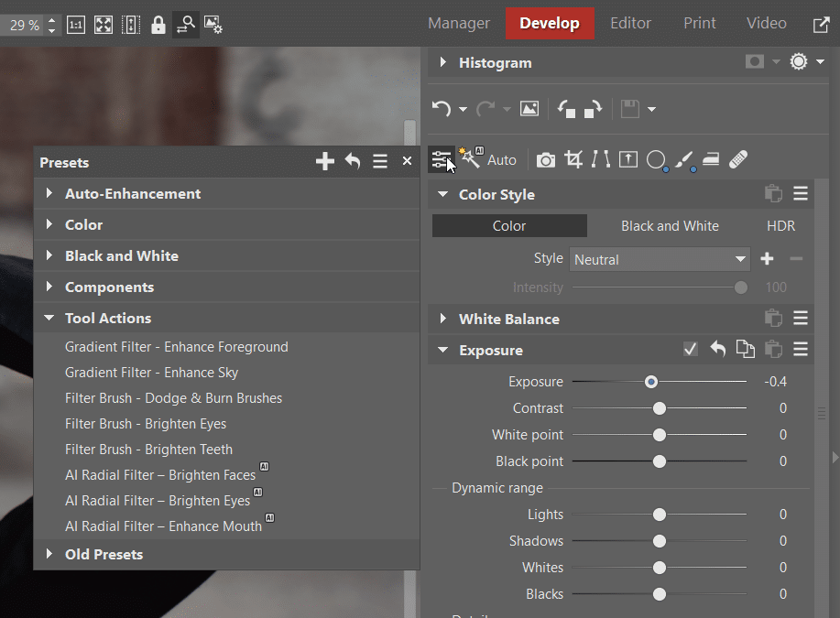Screen dimensions: 840x618
Task: Open the Style dropdown showing Neutral
Action: point(659,259)
